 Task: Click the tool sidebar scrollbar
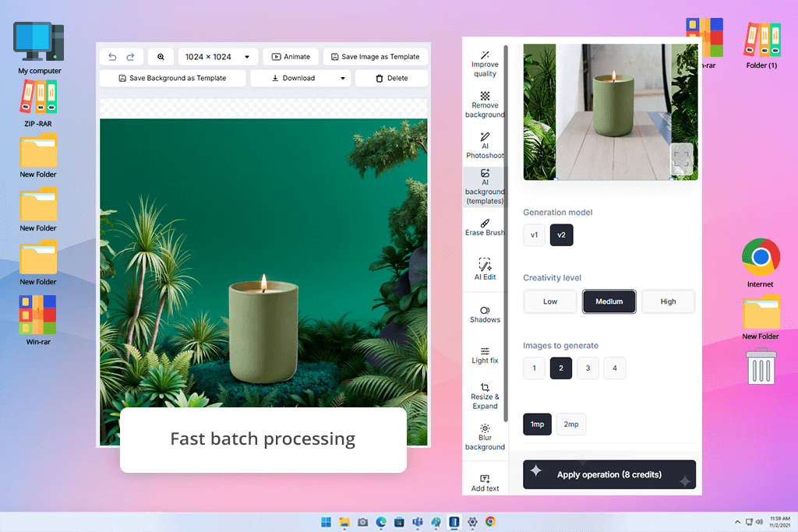[506, 234]
